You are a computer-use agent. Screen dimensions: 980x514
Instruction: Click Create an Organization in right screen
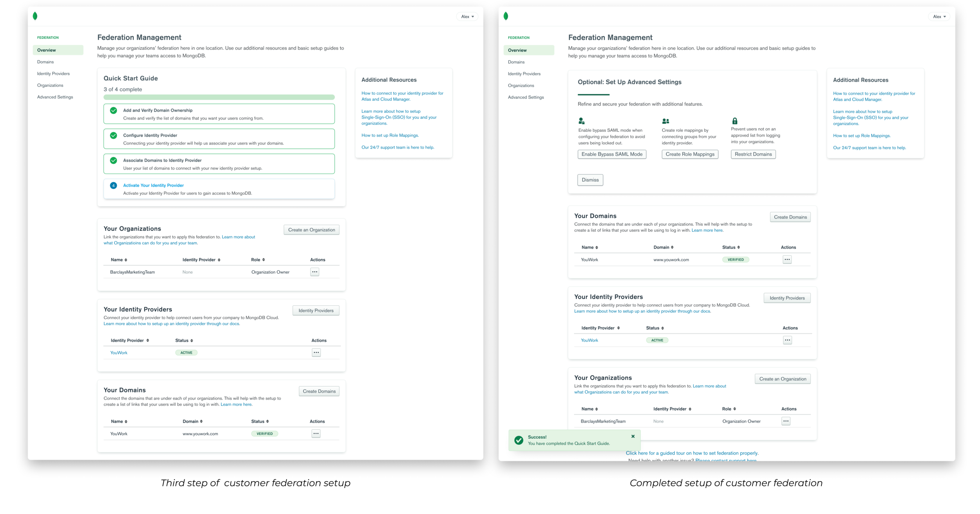click(783, 379)
